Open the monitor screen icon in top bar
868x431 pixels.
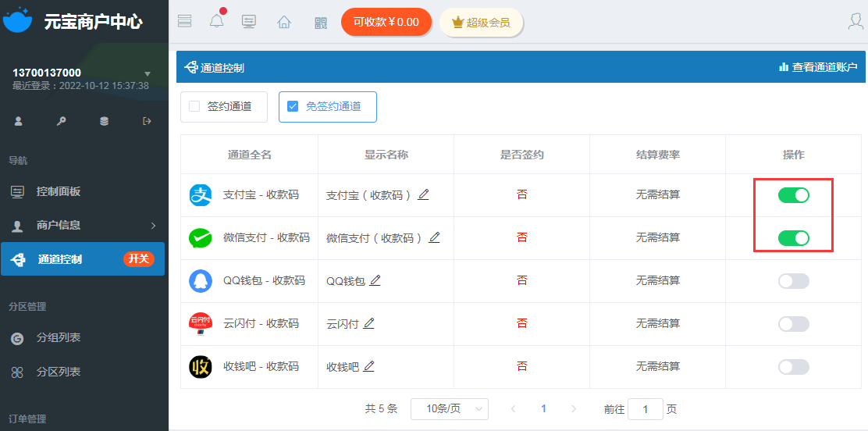coord(249,22)
